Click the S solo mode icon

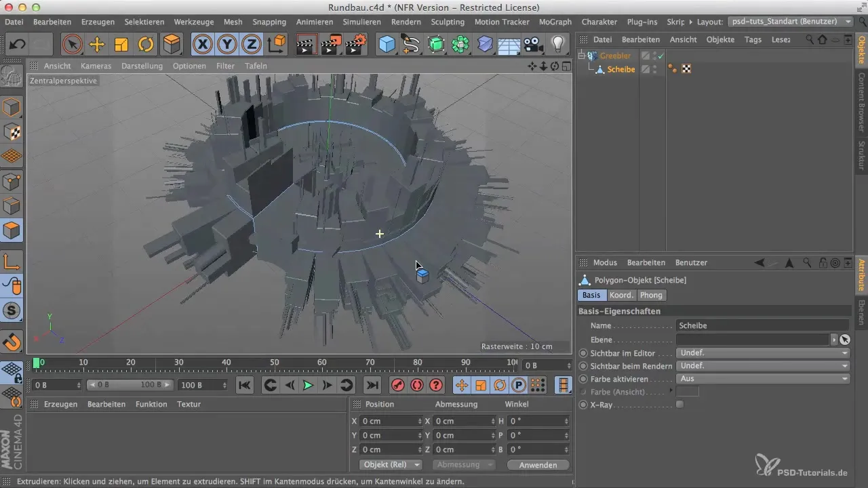[x=12, y=311]
